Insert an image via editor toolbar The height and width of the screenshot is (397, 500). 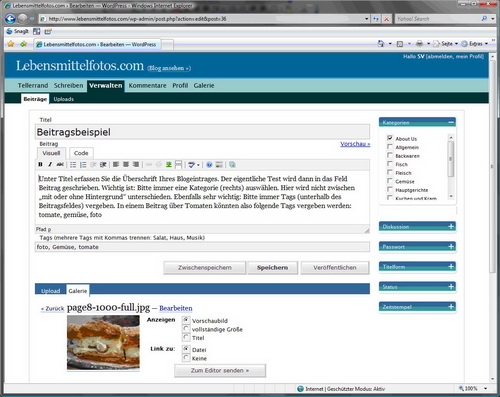pyautogui.click(x=169, y=164)
